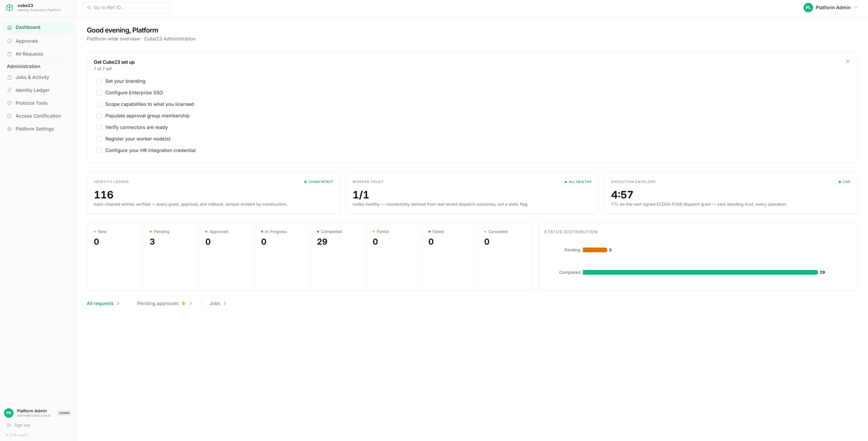Check Populate approval group membership
The width and height of the screenshot is (868, 441).
coord(99,116)
